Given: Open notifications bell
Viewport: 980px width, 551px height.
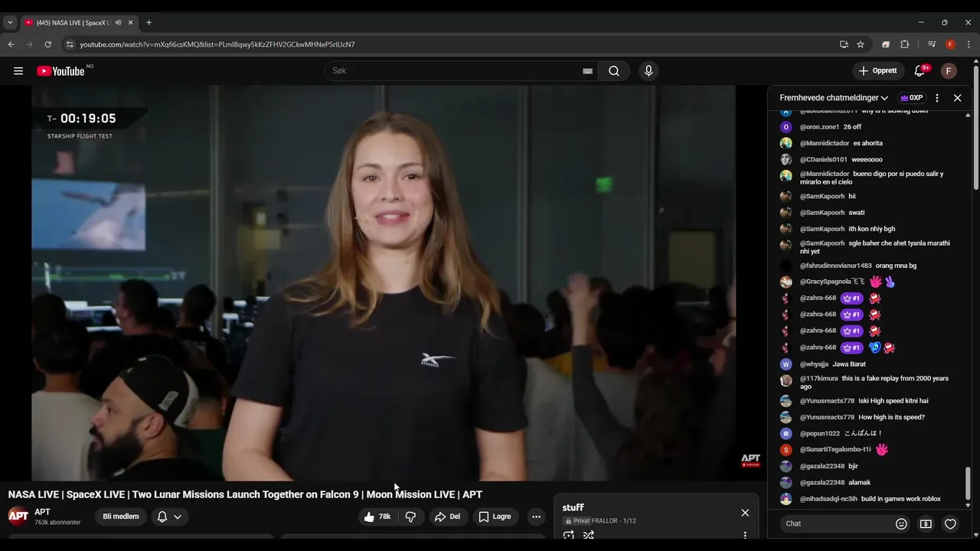Looking at the screenshot, I should [x=920, y=71].
